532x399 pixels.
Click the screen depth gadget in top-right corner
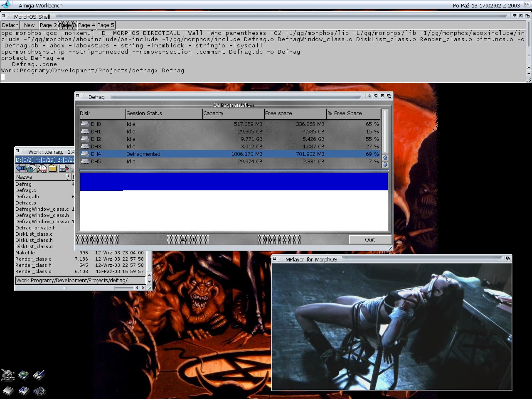[x=528, y=5]
